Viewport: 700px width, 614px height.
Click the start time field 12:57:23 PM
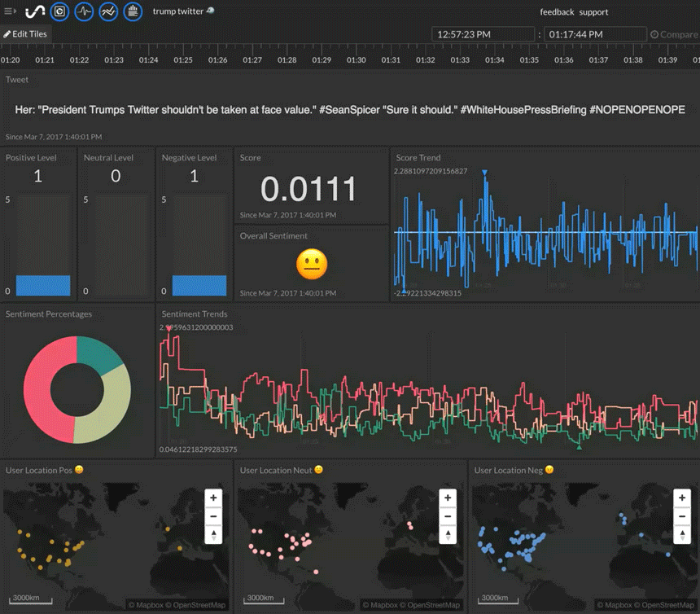click(x=482, y=35)
